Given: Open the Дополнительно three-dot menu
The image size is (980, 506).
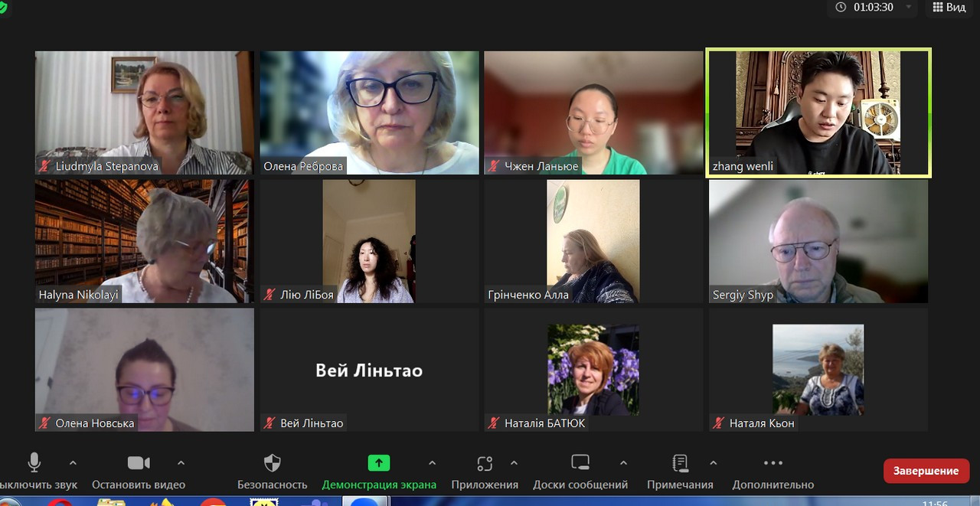Looking at the screenshot, I should [773, 462].
